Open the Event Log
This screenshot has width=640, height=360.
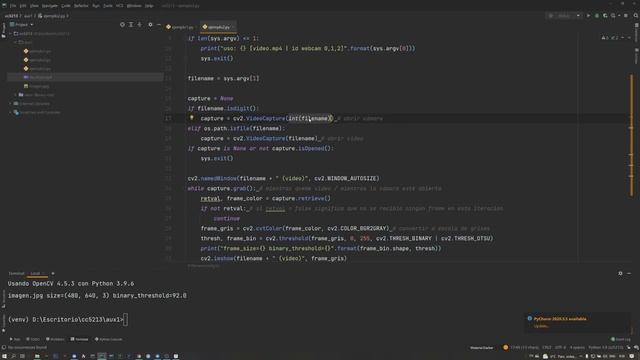click(620, 339)
